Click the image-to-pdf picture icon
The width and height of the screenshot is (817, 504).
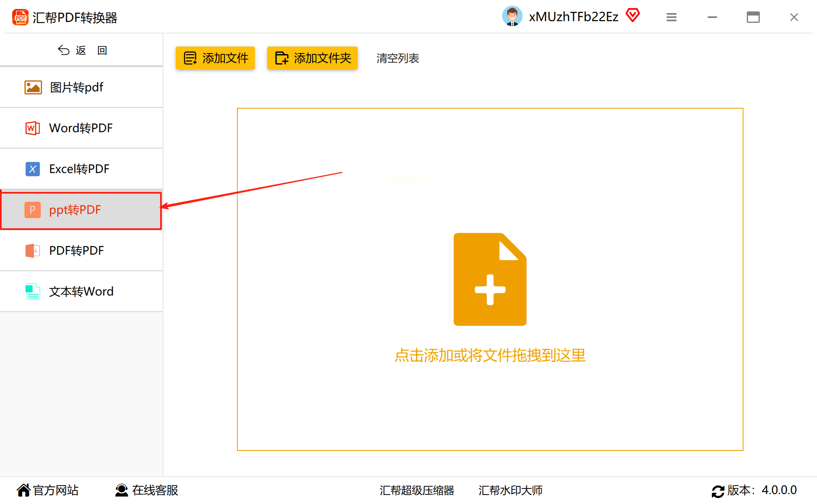(x=33, y=87)
